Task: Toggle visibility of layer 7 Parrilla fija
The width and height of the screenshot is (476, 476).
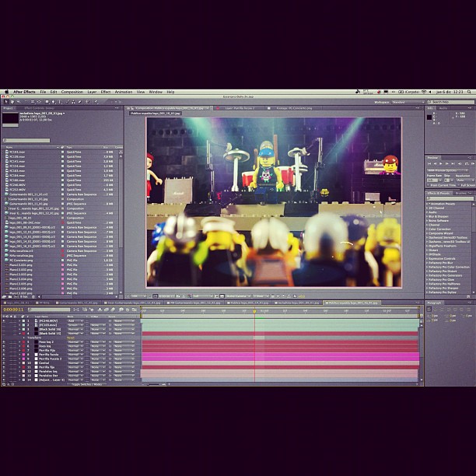Action: (4, 350)
